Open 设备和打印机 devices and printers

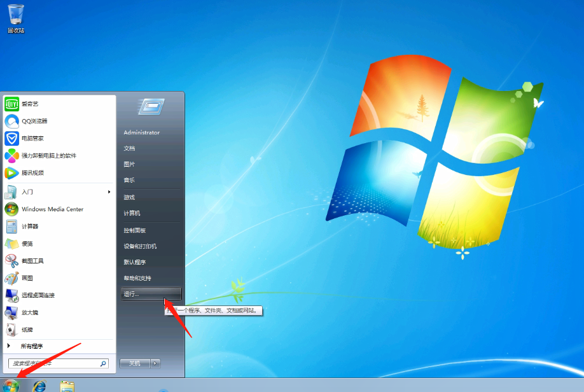point(140,246)
